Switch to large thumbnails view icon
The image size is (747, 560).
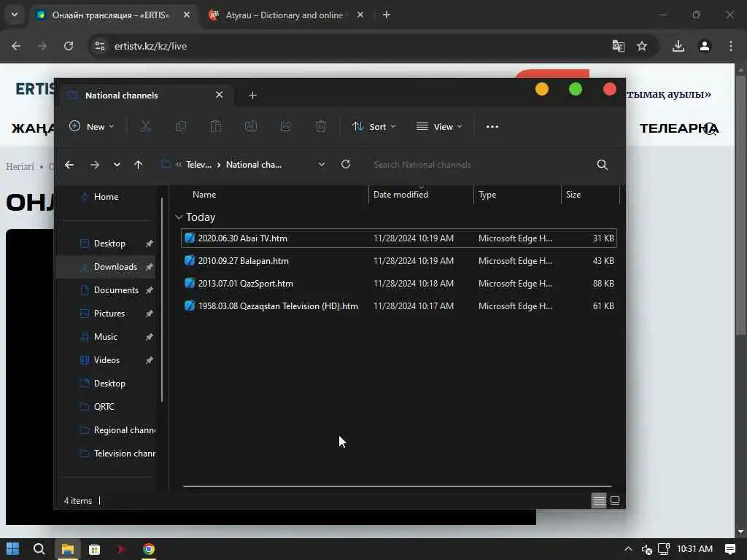615,500
